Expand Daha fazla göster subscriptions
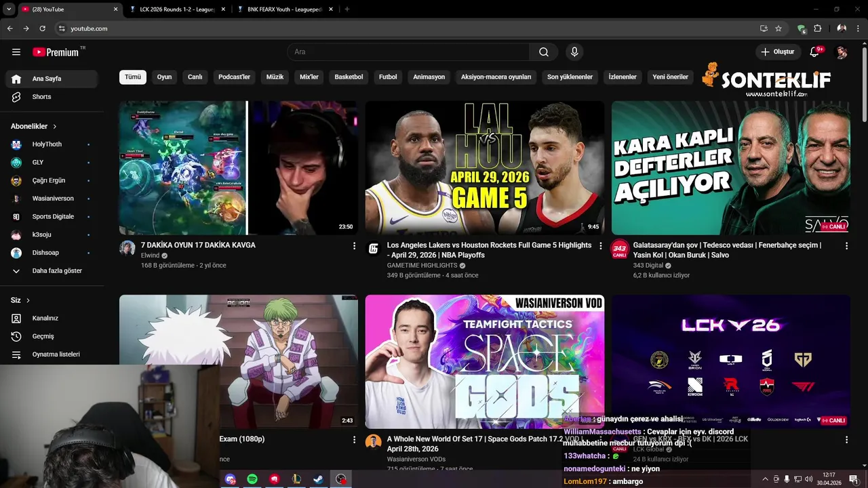The width and height of the screenshot is (868, 488). [52, 271]
